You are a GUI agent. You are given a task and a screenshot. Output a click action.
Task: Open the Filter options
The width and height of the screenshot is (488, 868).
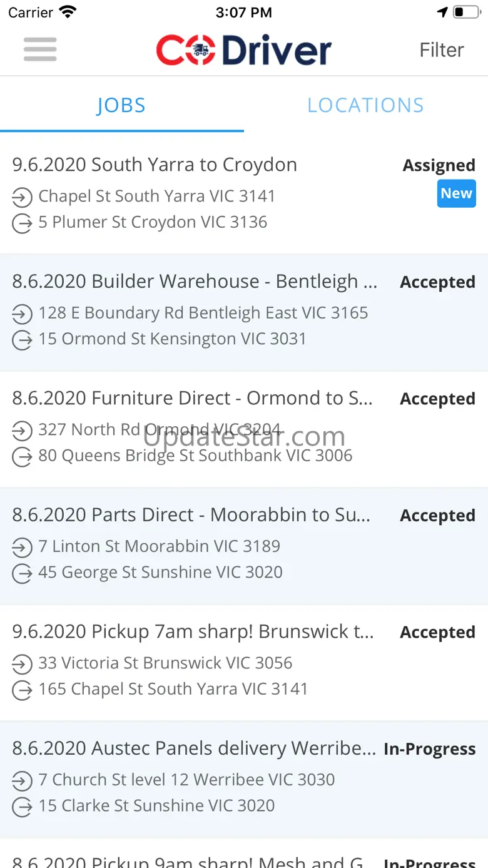tap(442, 50)
